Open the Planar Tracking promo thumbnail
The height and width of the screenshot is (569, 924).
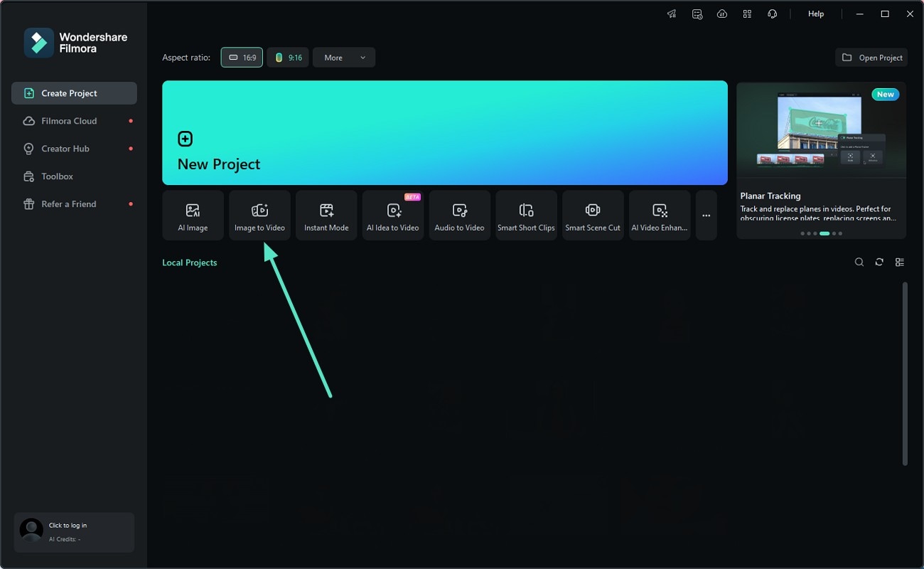(822, 129)
